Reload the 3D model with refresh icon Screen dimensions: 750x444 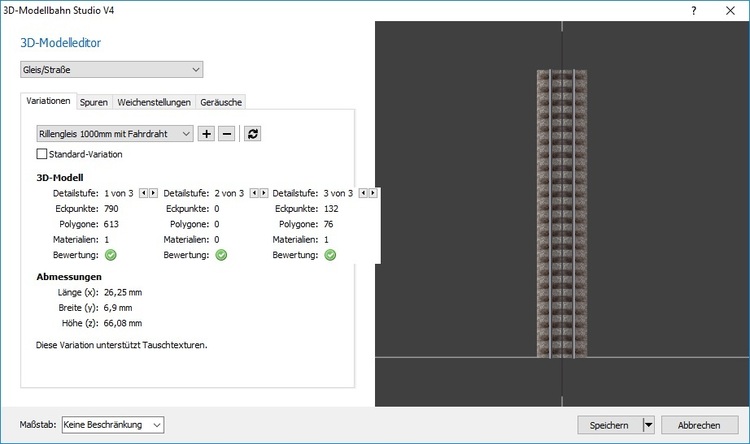point(253,134)
